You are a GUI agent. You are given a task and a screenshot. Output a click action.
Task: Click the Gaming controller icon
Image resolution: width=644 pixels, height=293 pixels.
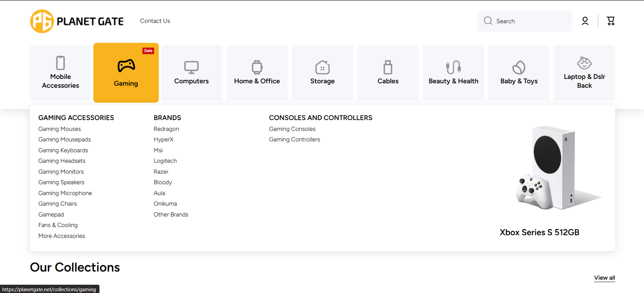pyautogui.click(x=126, y=65)
